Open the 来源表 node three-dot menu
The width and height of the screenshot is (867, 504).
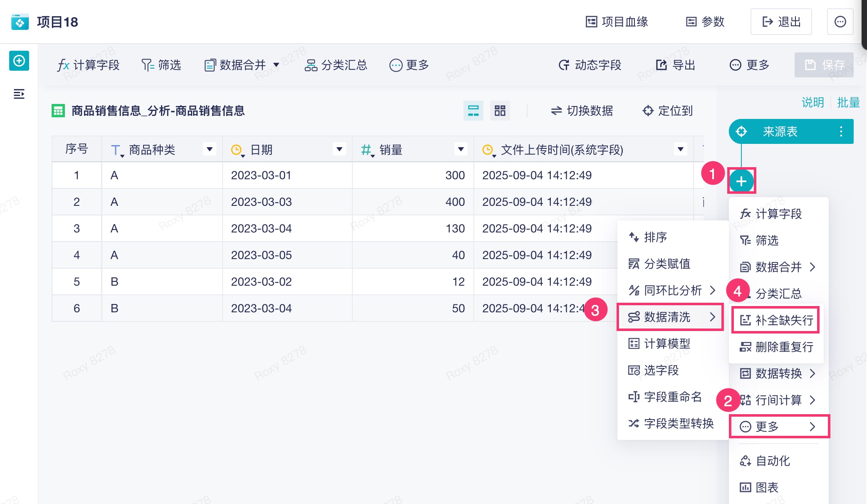coord(841,132)
